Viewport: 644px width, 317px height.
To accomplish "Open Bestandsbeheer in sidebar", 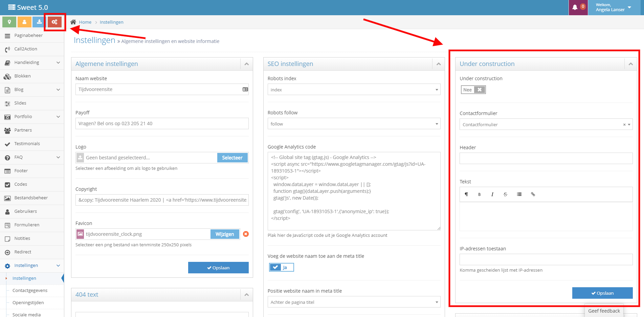I will (x=32, y=198).
